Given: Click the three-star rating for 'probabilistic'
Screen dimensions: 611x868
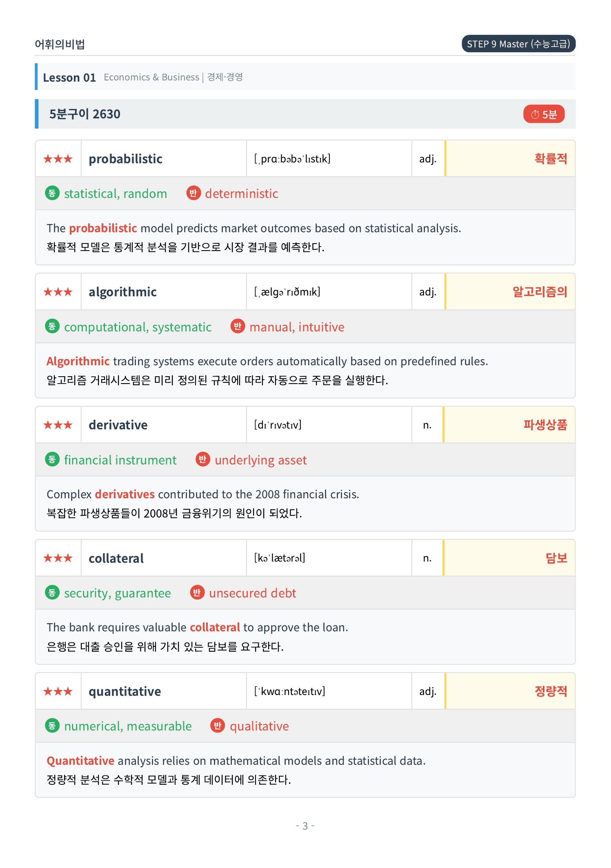Looking at the screenshot, I should click(x=58, y=159).
